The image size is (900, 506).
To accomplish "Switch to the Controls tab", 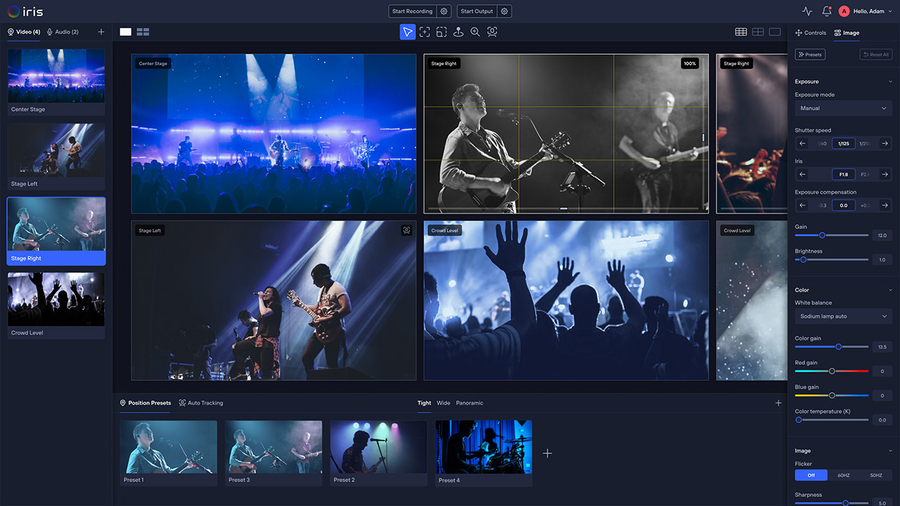I will (811, 33).
